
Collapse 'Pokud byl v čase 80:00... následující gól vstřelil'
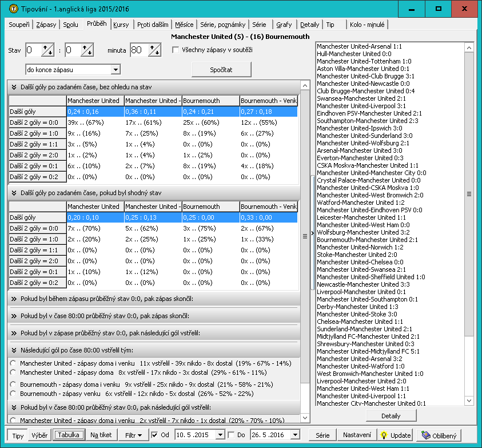14,407
